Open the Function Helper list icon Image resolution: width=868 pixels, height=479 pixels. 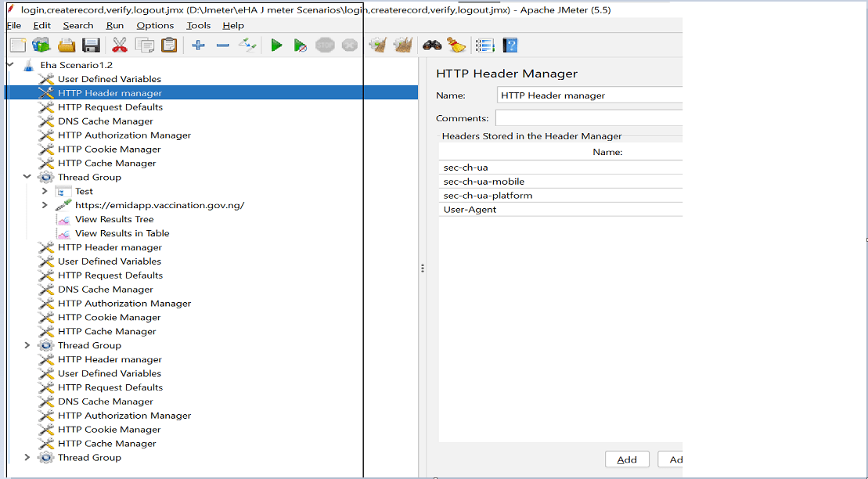click(484, 45)
